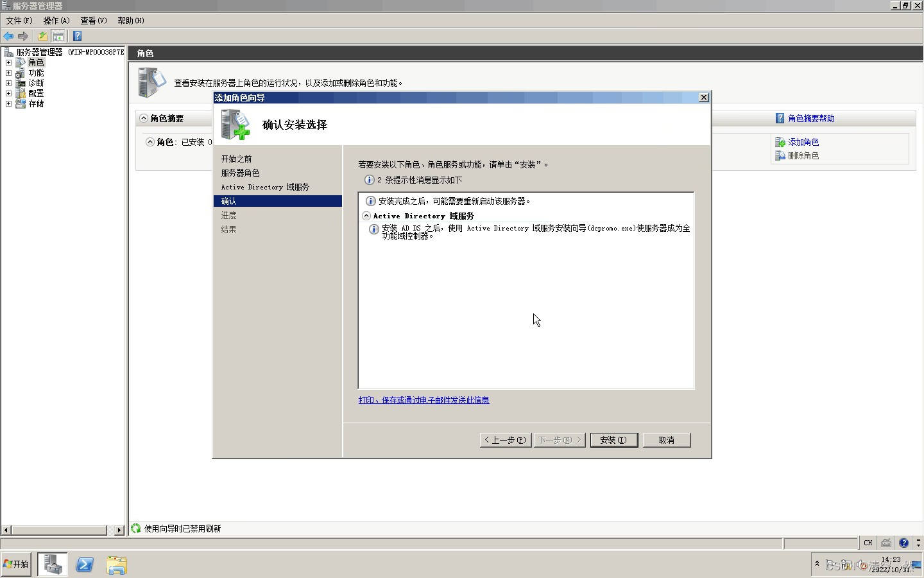924x578 pixels.
Task: Open the 角色摘要帮助 link
Action: pyautogui.click(x=811, y=118)
